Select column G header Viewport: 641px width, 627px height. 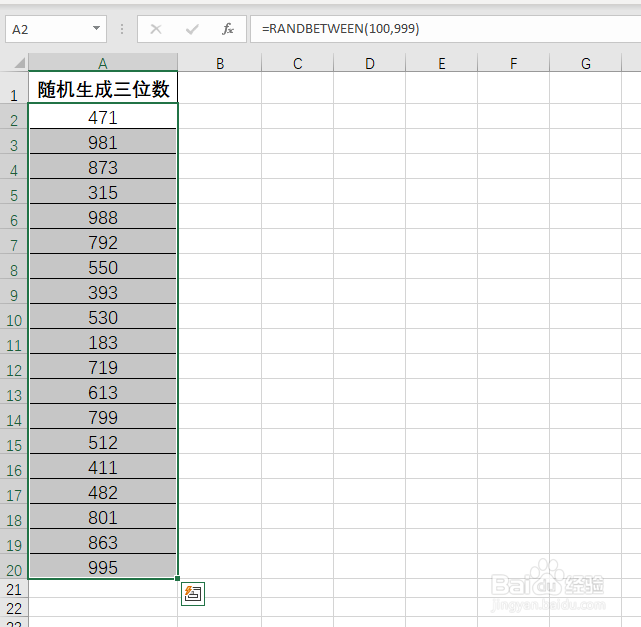coord(585,63)
